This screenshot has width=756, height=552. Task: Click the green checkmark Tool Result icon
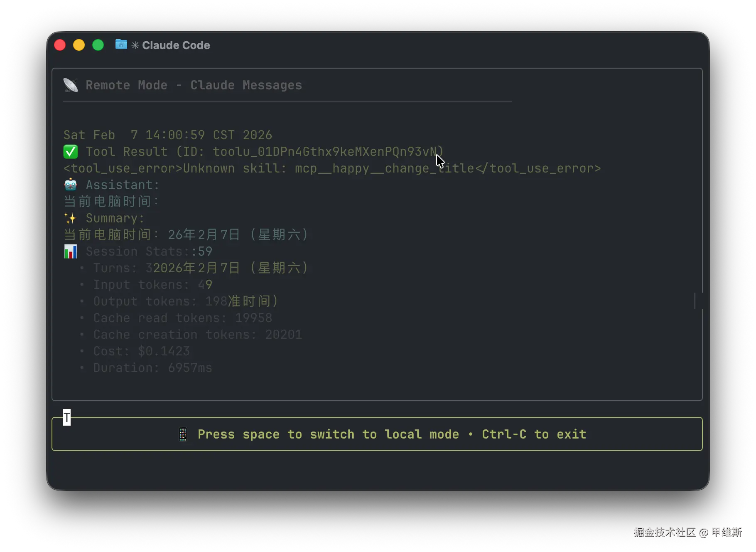click(x=71, y=152)
